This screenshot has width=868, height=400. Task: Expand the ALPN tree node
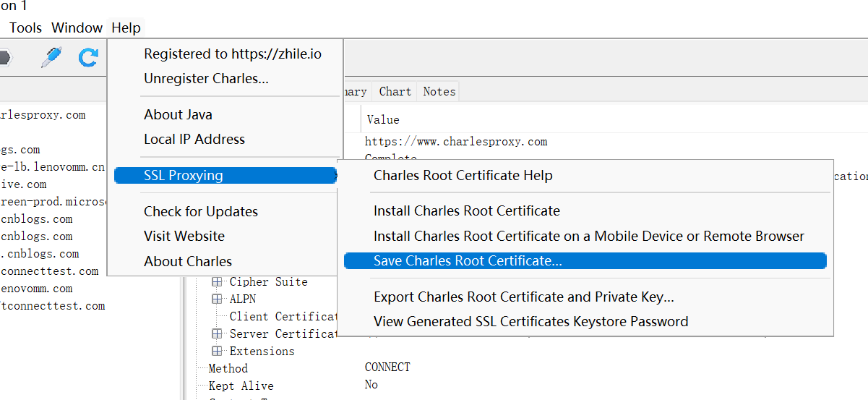[x=217, y=299]
